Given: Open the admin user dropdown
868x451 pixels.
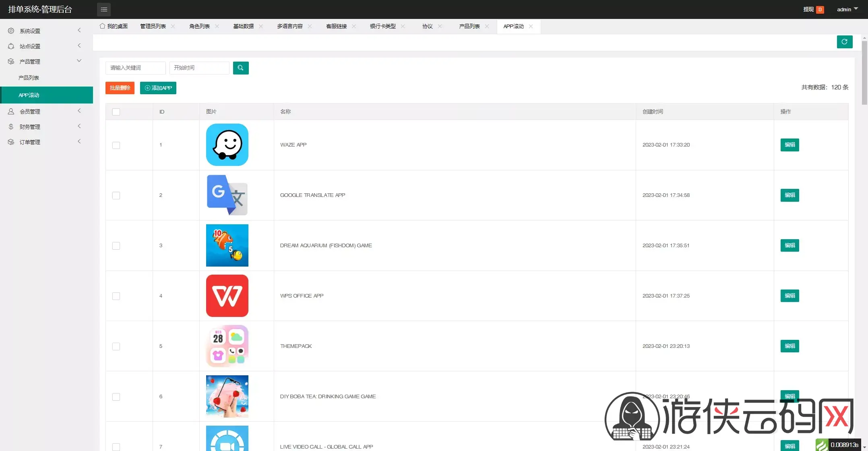Looking at the screenshot, I should pos(847,9).
